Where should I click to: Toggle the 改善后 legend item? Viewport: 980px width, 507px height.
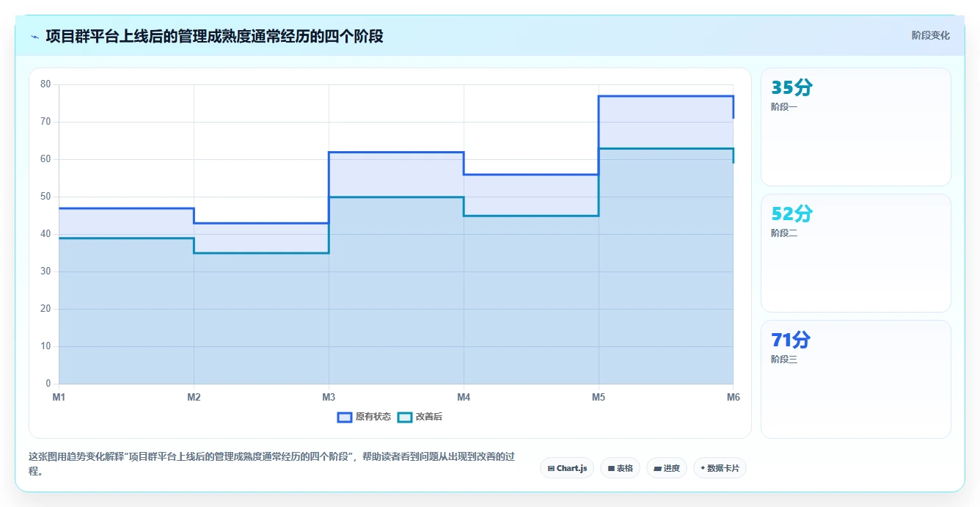pos(420,417)
